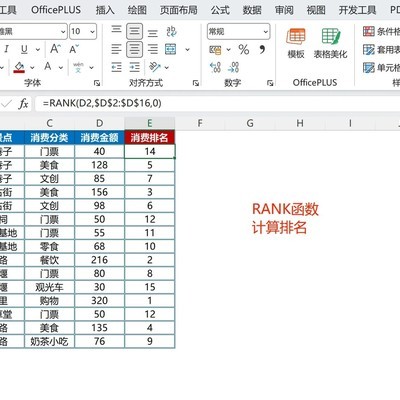The height and width of the screenshot is (400, 400).
Task: Click the wrap text icon
Action: click(171, 31)
